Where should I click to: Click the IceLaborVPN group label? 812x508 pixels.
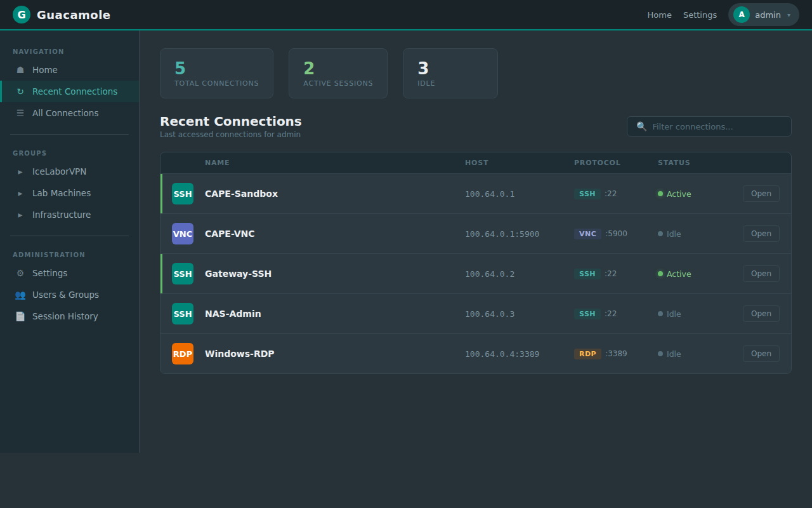coord(59,171)
